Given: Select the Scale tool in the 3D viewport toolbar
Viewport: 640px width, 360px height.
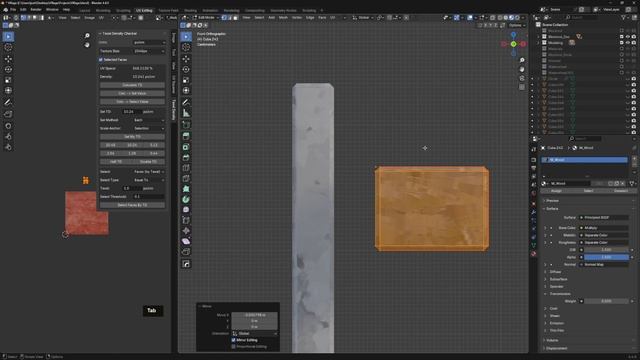Looking at the screenshot, I should (x=186, y=80).
